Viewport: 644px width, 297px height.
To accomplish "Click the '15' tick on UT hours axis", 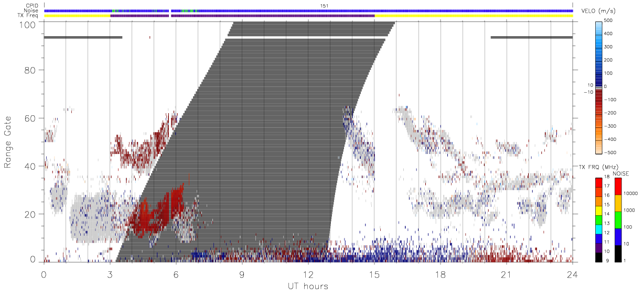I will tap(374, 274).
